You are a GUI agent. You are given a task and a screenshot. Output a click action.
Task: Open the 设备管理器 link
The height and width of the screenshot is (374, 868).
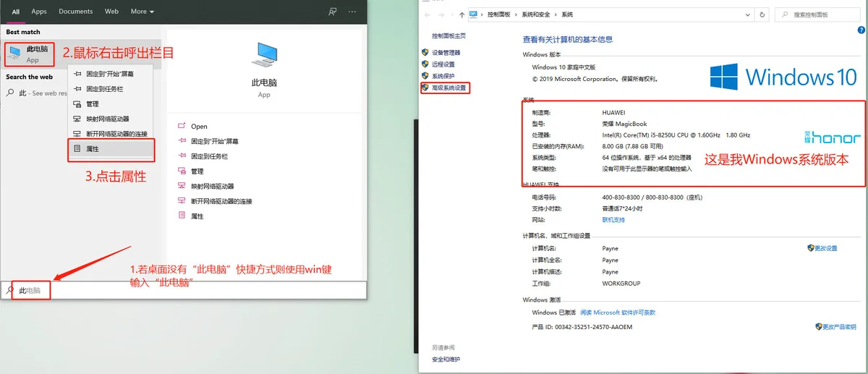(x=446, y=53)
